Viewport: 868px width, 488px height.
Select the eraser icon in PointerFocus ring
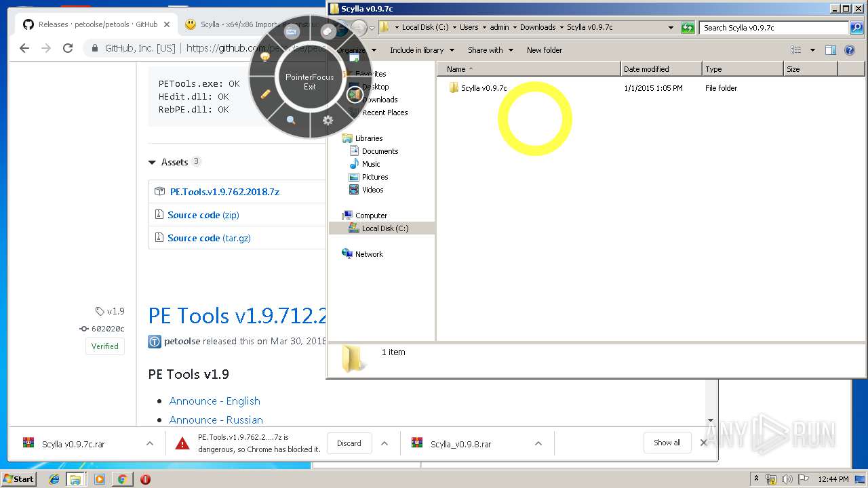click(328, 31)
